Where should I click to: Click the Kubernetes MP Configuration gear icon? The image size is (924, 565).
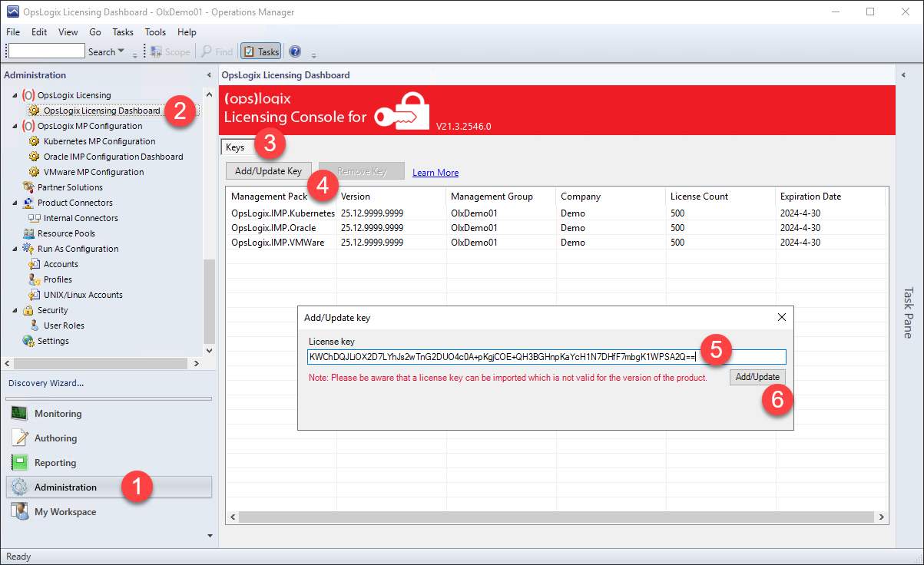coord(34,141)
